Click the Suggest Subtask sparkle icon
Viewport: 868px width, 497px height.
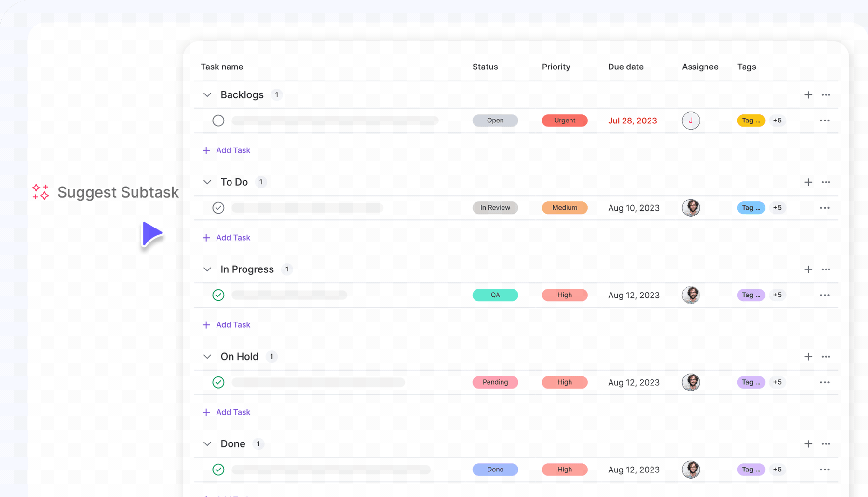pyautogui.click(x=41, y=192)
